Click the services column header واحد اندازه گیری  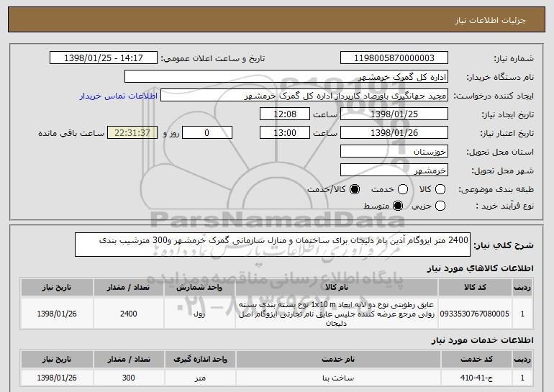tap(200, 359)
